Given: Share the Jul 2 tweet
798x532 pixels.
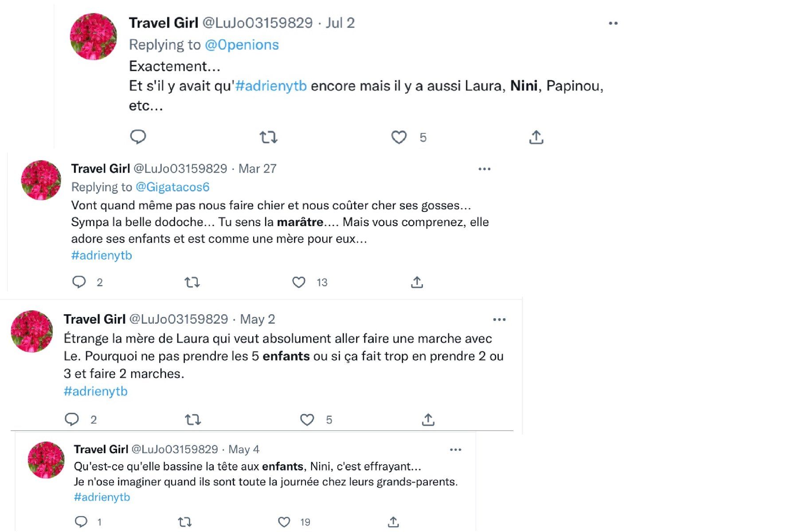Looking at the screenshot, I should pyautogui.click(x=536, y=137).
